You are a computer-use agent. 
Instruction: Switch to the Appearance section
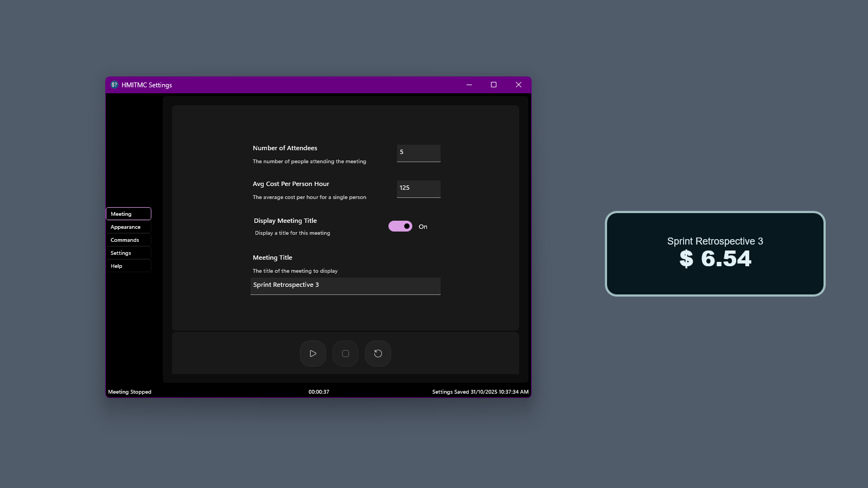coord(128,227)
